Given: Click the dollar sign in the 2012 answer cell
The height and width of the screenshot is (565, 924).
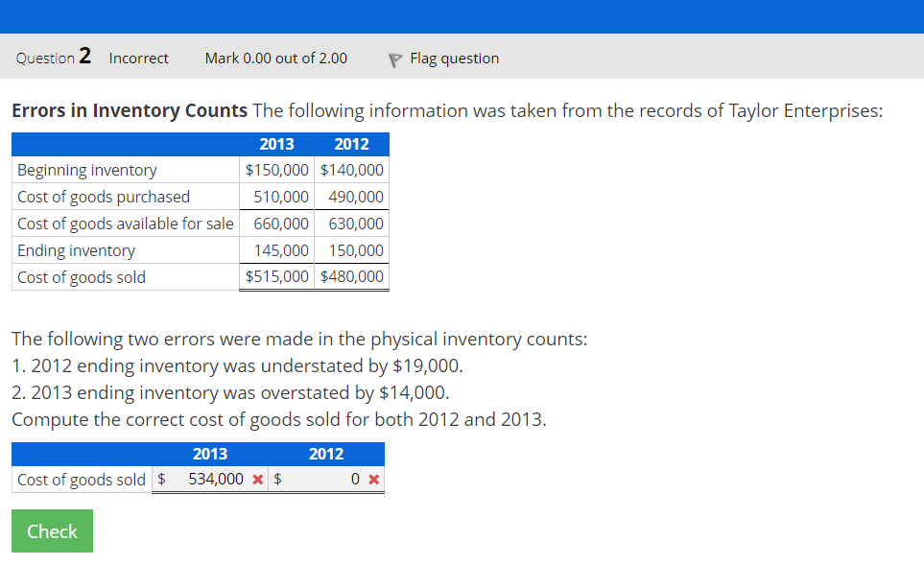Looking at the screenshot, I should pyautogui.click(x=275, y=479).
